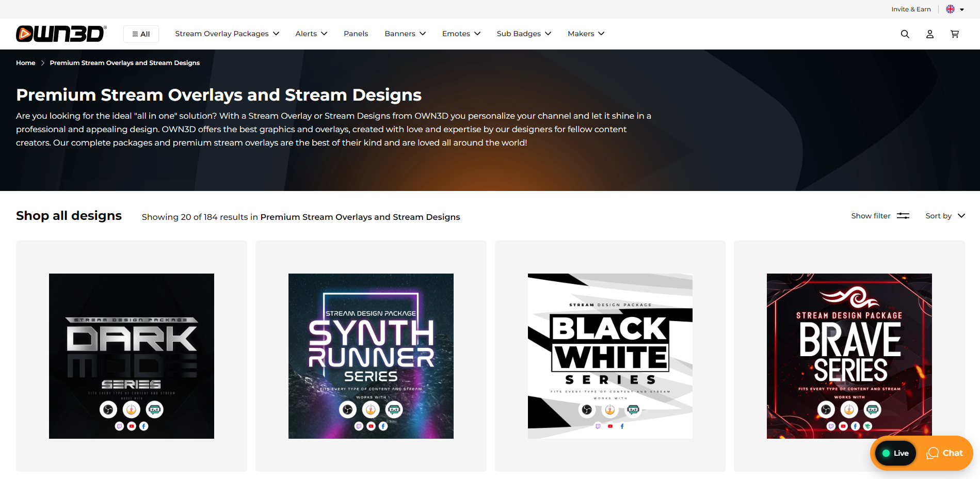
Task: Click the Invite & Earn link
Action: (911, 9)
